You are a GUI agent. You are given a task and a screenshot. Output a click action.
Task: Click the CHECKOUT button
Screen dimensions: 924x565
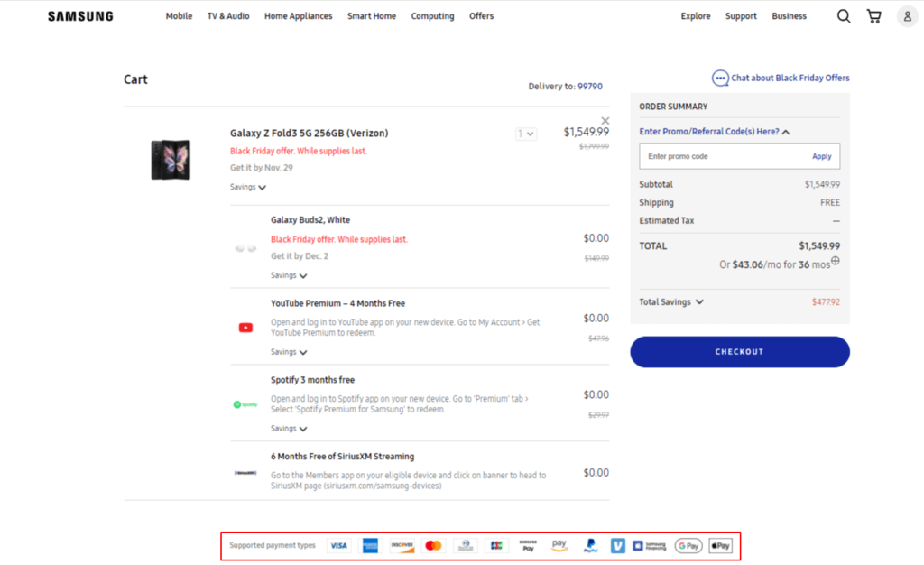739,351
